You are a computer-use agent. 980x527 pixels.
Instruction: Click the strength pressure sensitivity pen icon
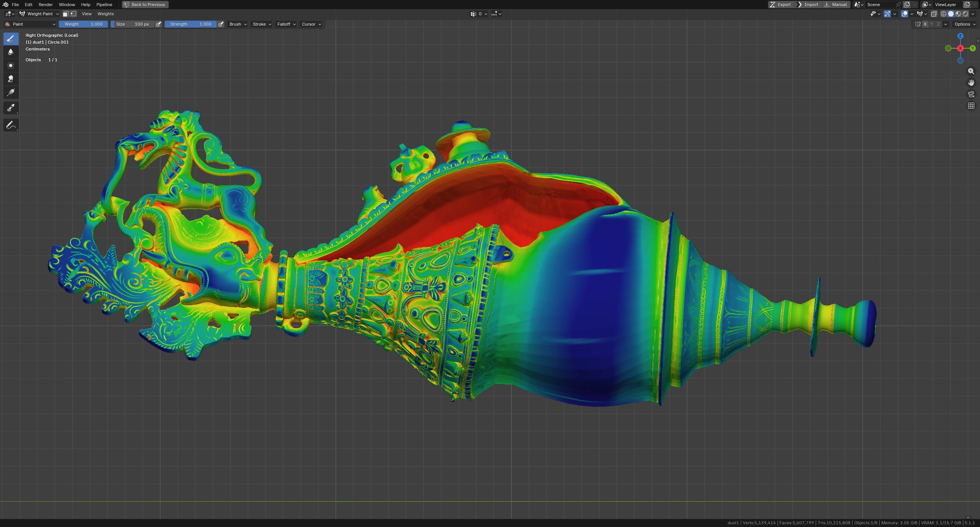pyautogui.click(x=221, y=24)
